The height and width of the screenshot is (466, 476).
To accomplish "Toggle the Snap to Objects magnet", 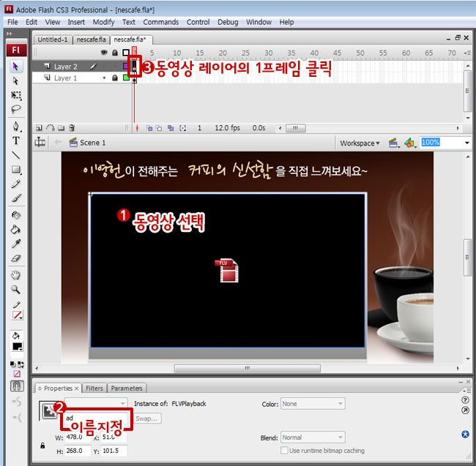I will [x=17, y=386].
